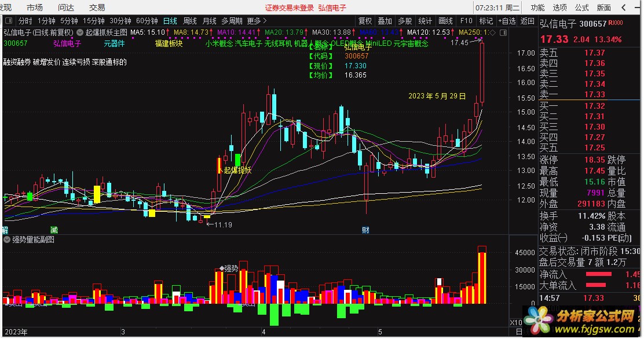The height and width of the screenshot is (339, 644).
Task: Toggle right panel icon beside MA250
Action: [x=503, y=32]
